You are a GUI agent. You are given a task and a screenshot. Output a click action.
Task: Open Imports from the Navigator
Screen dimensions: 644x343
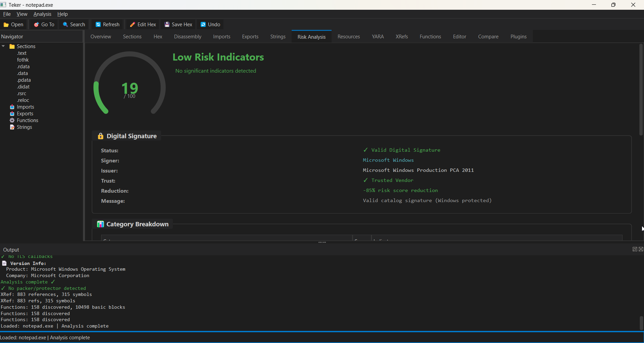[x=12, y=107]
